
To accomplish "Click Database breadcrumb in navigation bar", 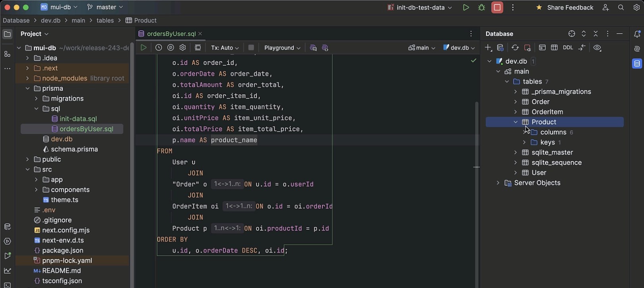I will click(x=16, y=20).
